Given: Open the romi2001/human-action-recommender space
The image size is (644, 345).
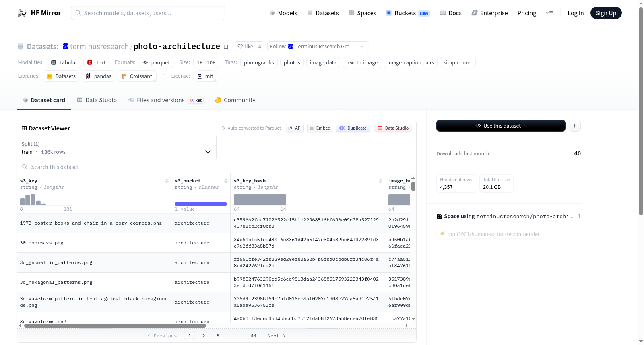Looking at the screenshot, I should point(490,234).
